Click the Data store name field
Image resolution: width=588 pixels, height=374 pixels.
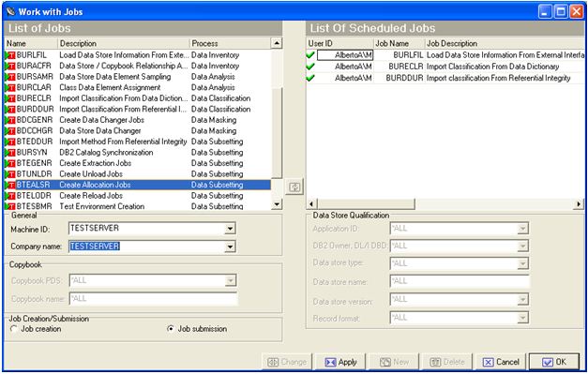(460, 281)
